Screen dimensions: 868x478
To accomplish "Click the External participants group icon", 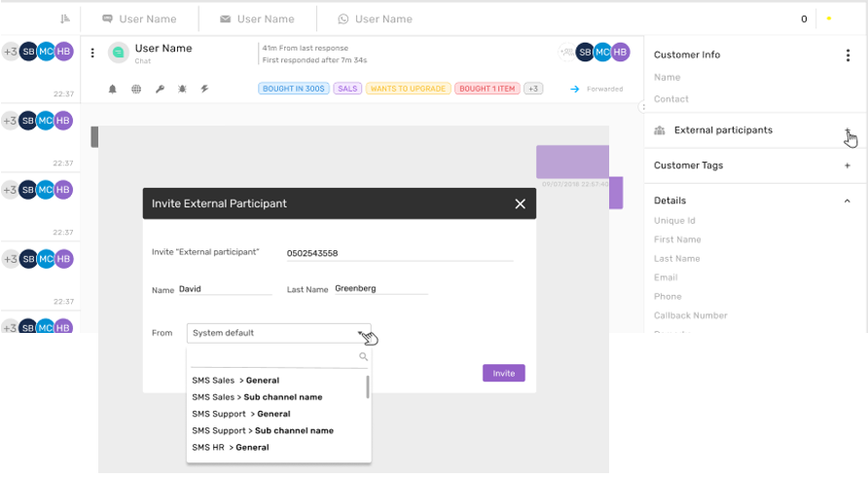I will 660,130.
